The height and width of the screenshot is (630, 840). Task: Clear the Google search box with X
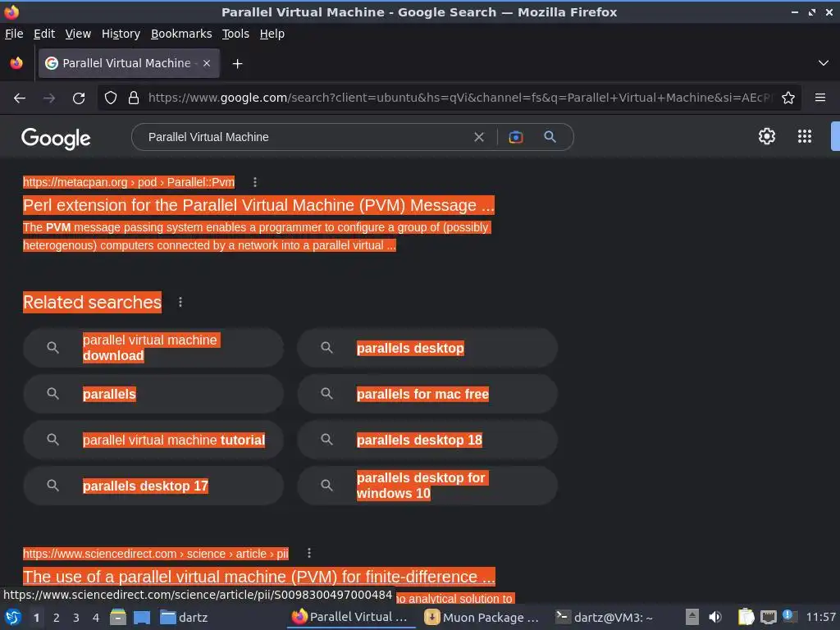tap(479, 137)
